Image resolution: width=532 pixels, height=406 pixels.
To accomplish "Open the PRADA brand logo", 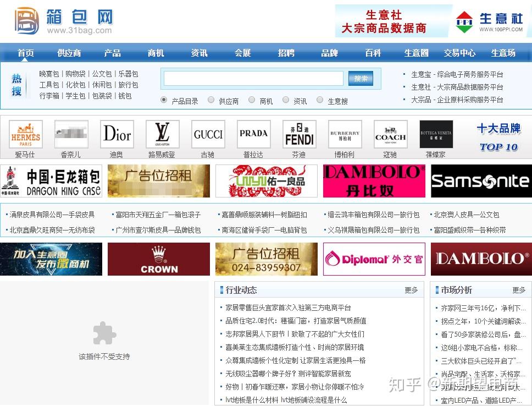I will [x=254, y=134].
